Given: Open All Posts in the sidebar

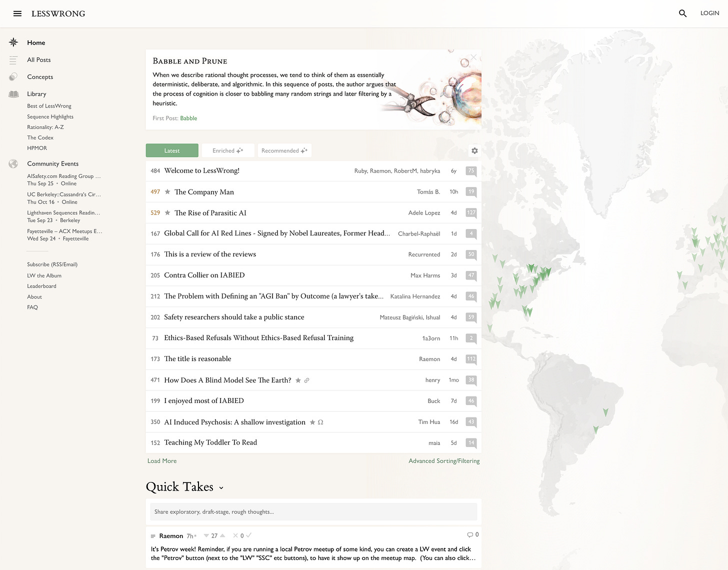Looking at the screenshot, I should pos(39,60).
